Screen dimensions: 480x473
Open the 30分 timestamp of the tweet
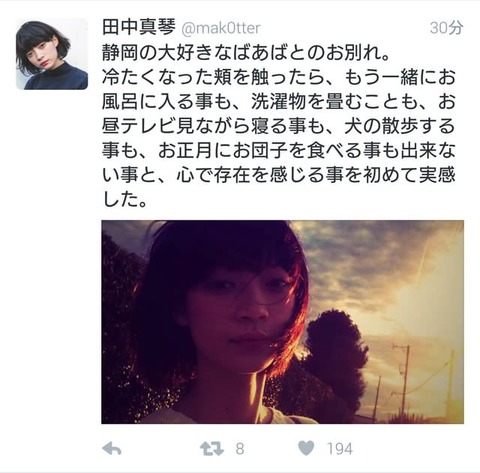click(x=446, y=28)
